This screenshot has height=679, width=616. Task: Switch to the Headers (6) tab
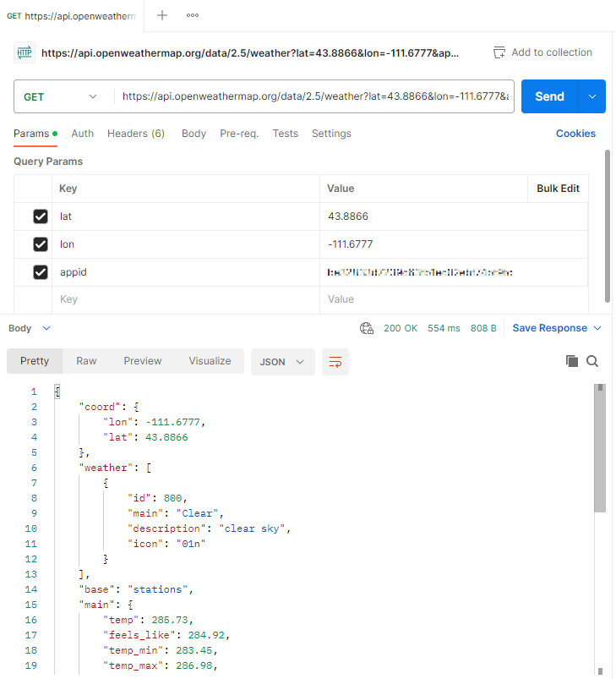pos(135,134)
